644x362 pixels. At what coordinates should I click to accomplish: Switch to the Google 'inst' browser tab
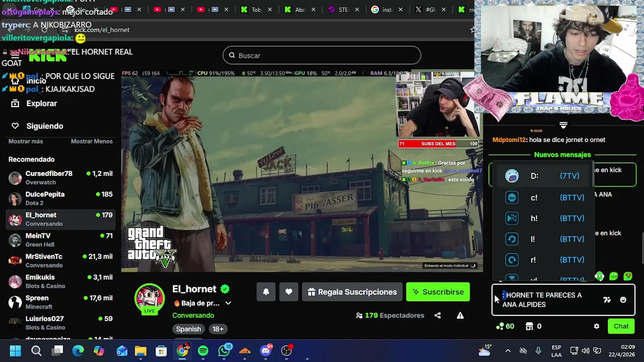382,10
